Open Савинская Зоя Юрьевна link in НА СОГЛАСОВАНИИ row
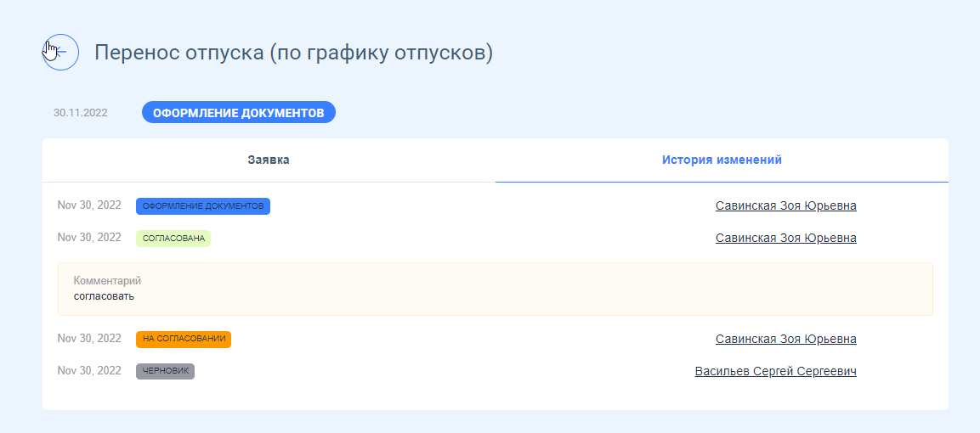Viewport: 980px width, 433px height. 785,340
